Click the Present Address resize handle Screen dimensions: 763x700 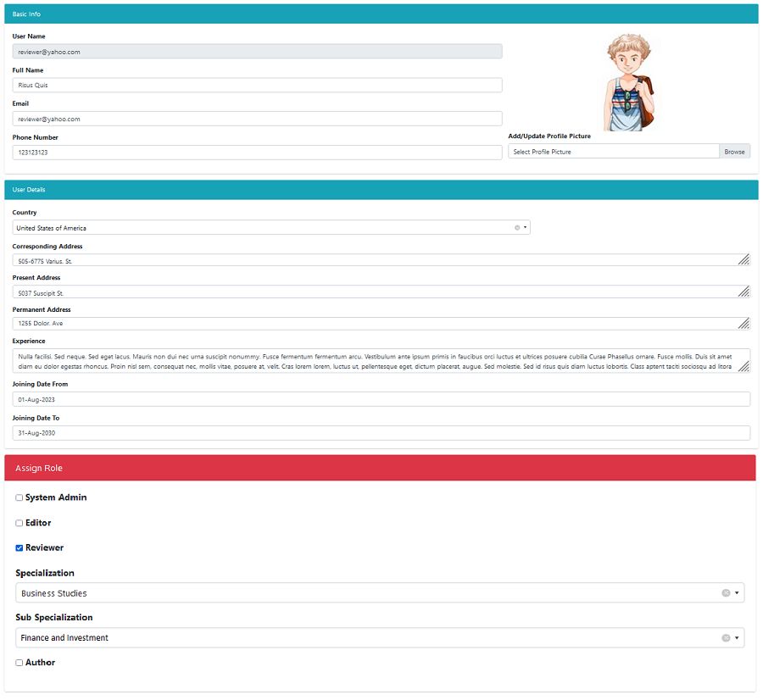pos(744,292)
